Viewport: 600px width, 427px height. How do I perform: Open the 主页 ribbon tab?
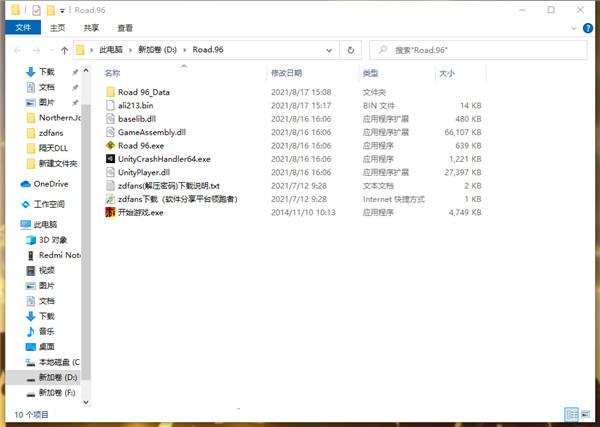coord(57,28)
